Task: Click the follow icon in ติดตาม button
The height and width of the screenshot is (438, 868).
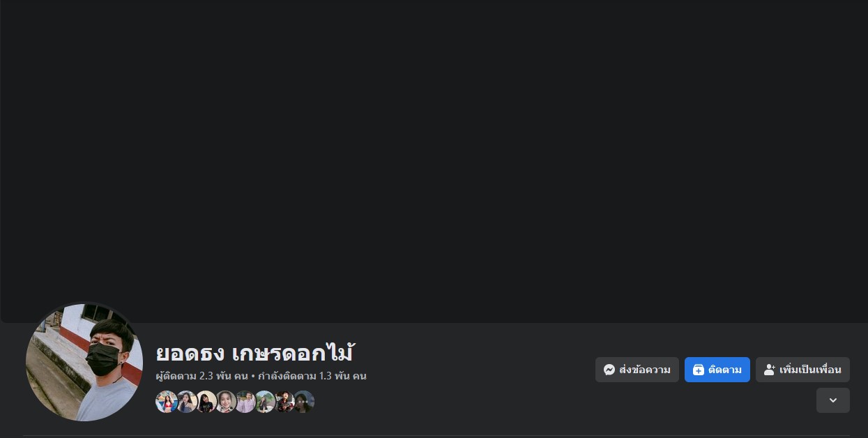Action: coord(698,370)
